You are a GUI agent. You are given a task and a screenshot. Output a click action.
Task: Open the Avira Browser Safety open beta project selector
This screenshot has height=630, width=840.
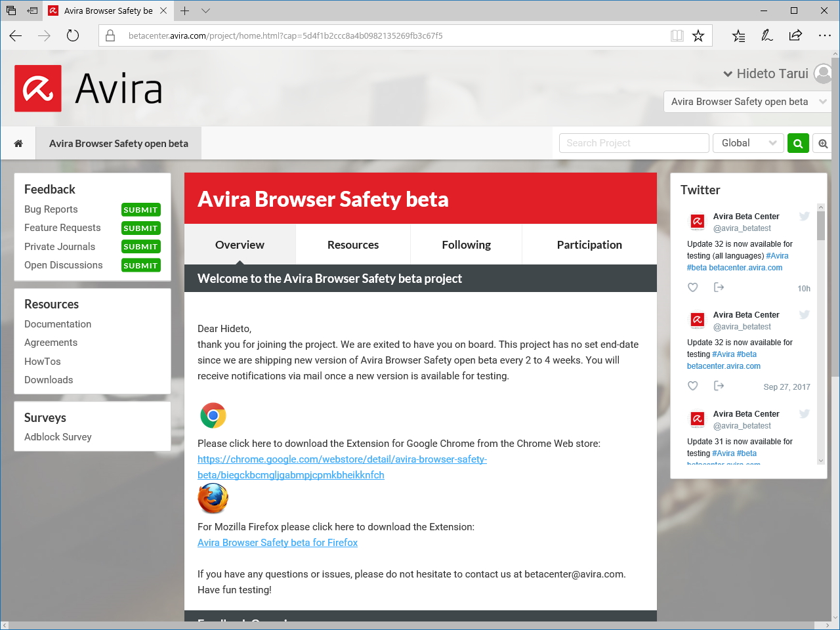(x=747, y=102)
